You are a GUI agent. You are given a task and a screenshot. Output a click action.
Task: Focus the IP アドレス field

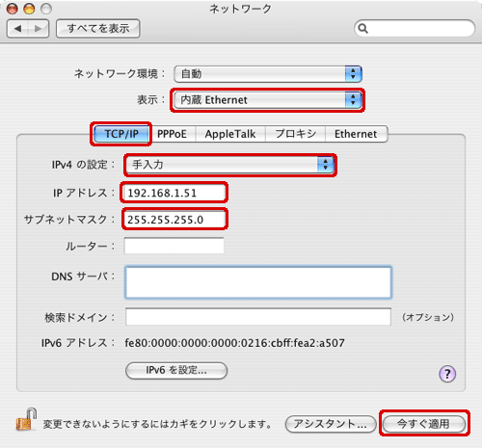coord(174,193)
